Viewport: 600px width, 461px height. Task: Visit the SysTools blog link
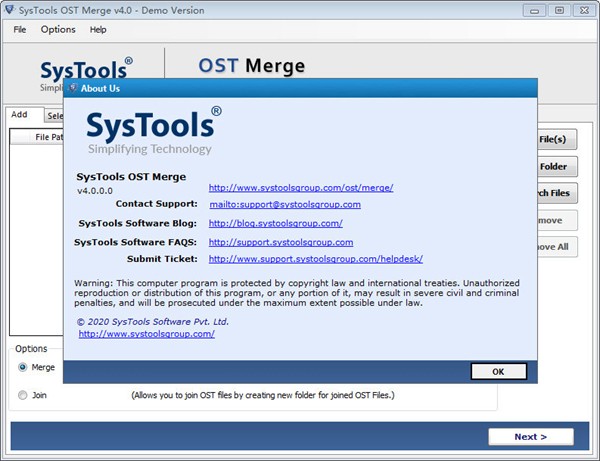pos(275,223)
